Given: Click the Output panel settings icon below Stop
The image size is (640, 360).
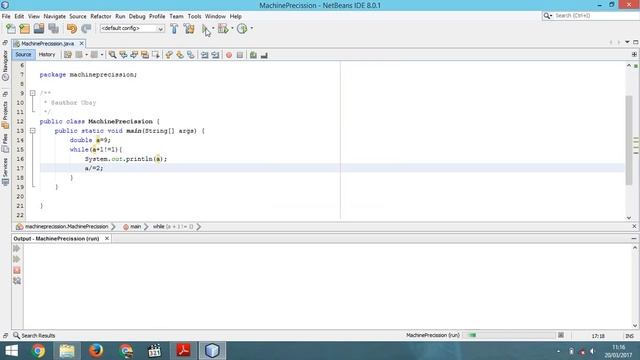Looking at the screenshot, I should pos(17,281).
